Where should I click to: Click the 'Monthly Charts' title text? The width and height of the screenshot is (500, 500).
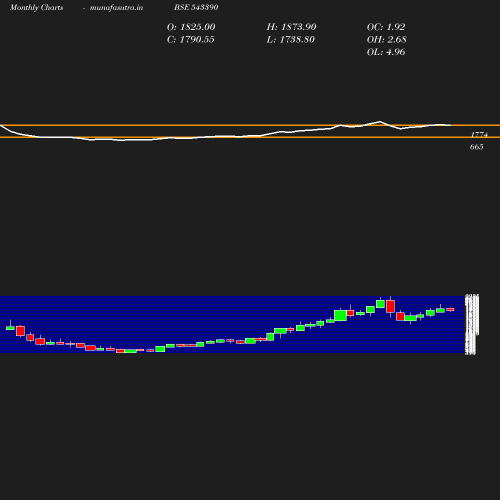(36, 8)
